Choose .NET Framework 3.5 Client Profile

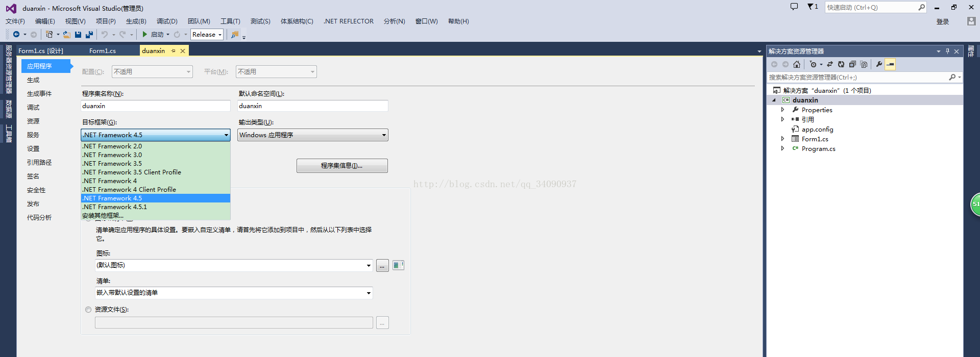point(156,172)
